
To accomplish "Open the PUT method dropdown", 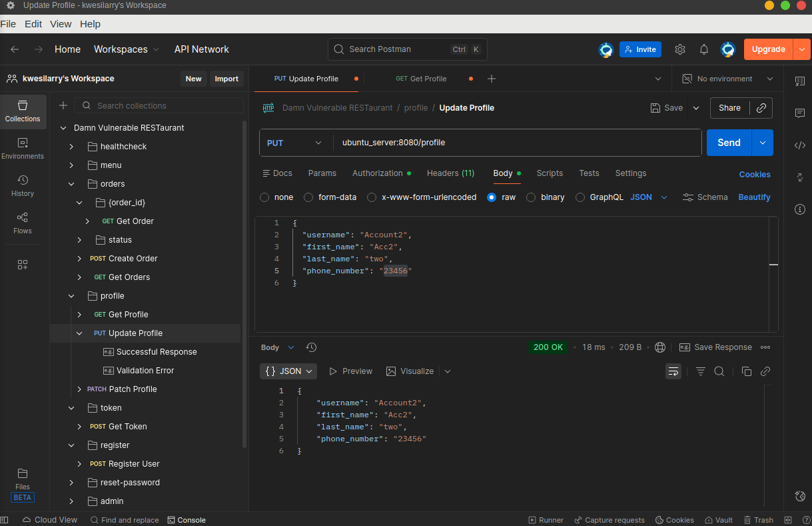I will click(x=294, y=143).
